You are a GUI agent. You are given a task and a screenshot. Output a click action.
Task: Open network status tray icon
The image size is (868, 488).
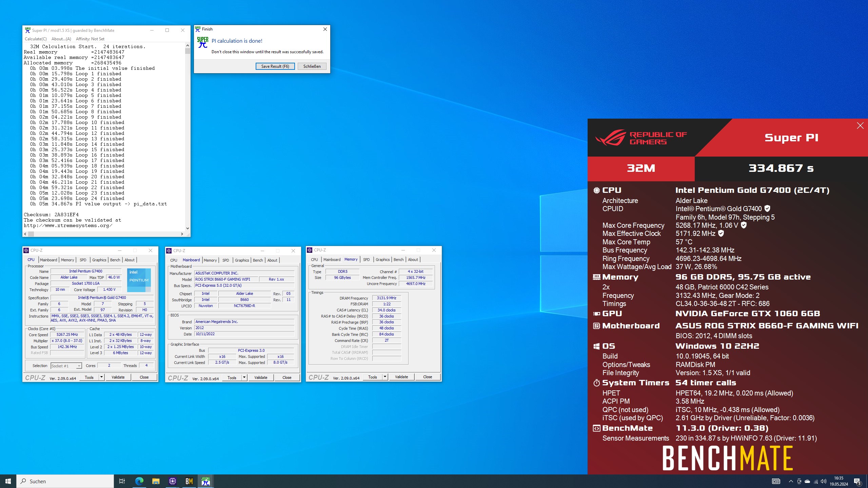tap(816, 481)
